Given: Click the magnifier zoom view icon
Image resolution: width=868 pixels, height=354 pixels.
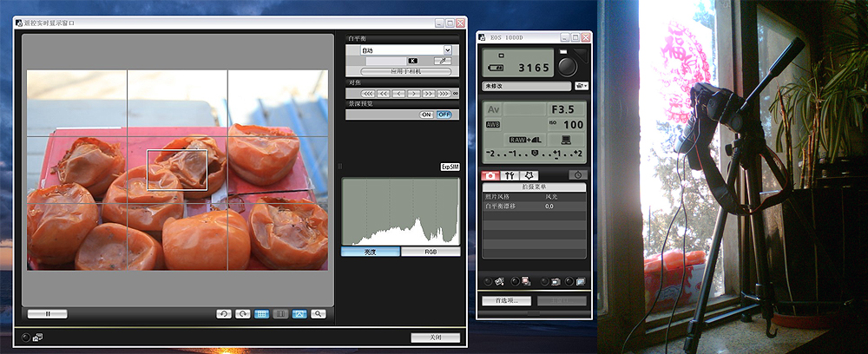Looking at the screenshot, I should tap(319, 313).
